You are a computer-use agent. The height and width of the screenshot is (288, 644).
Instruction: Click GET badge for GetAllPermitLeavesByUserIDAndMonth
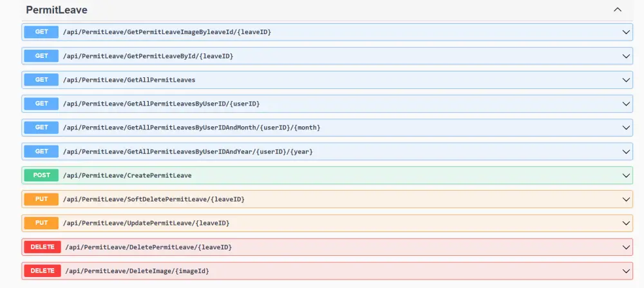click(41, 128)
